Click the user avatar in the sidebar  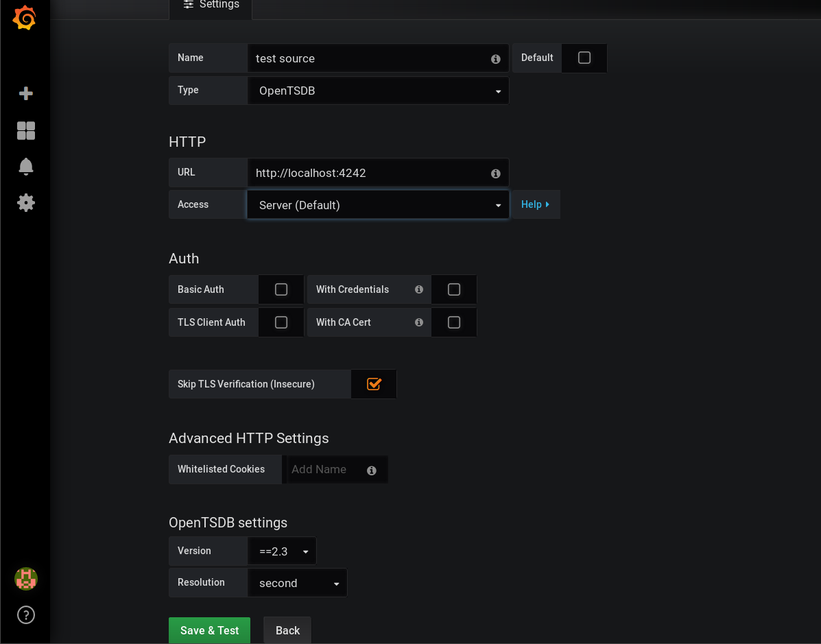pos(25,578)
